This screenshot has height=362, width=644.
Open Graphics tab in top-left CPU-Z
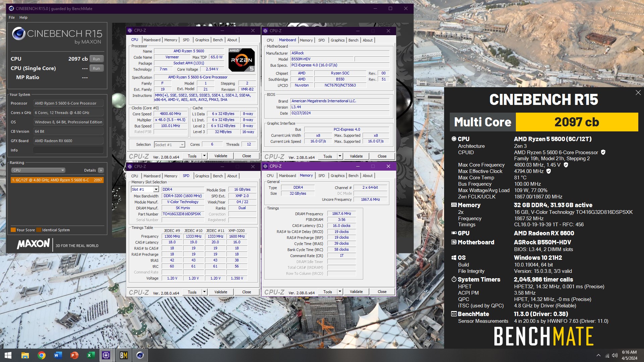coord(202,40)
